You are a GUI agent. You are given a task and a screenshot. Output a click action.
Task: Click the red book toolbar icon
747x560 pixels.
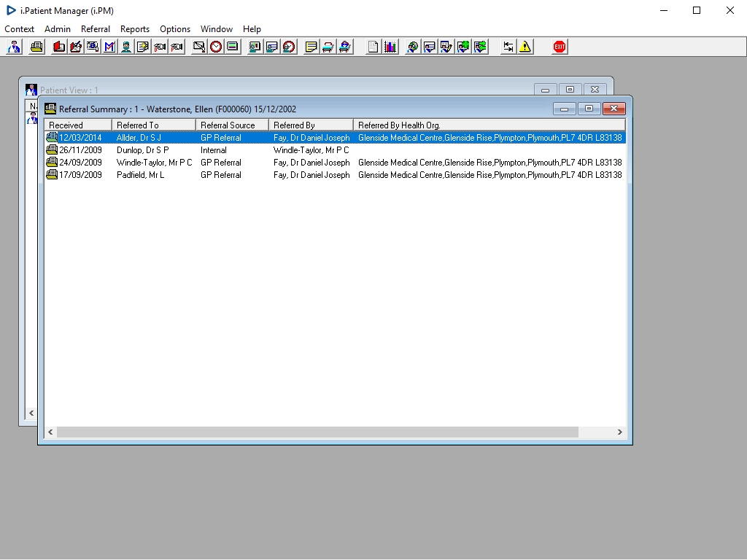coord(59,47)
